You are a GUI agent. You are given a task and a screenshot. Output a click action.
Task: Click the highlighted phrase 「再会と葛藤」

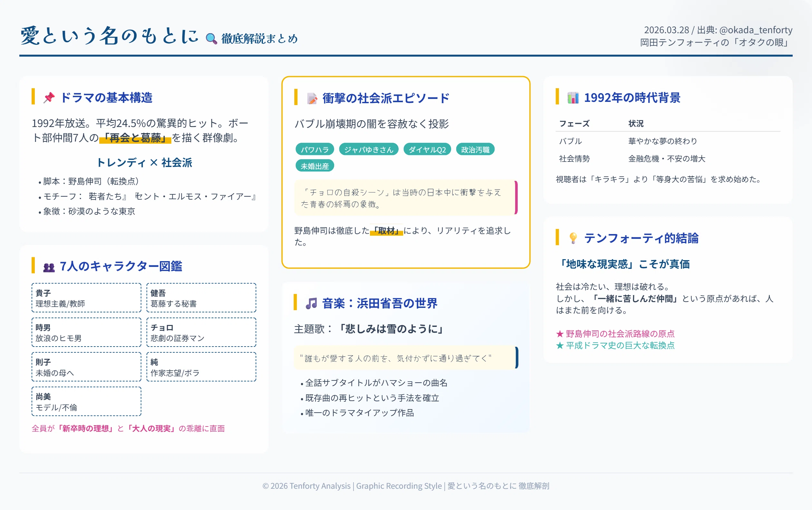135,138
